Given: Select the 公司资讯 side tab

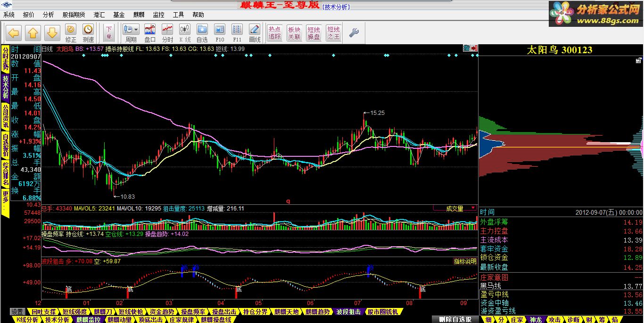Looking at the screenshot, I should pyautogui.click(x=5, y=116).
